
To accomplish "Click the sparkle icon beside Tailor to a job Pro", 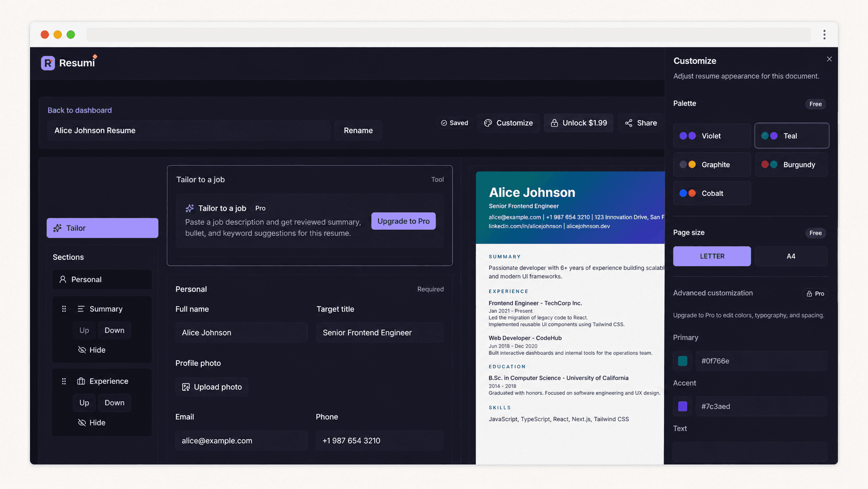I will point(189,208).
